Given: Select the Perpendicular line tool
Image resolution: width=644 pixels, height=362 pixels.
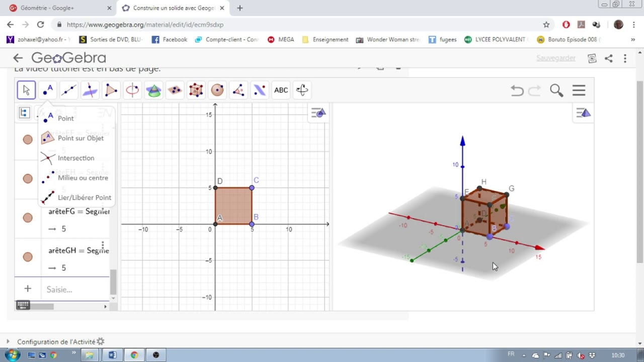Looking at the screenshot, I should click(x=90, y=90).
